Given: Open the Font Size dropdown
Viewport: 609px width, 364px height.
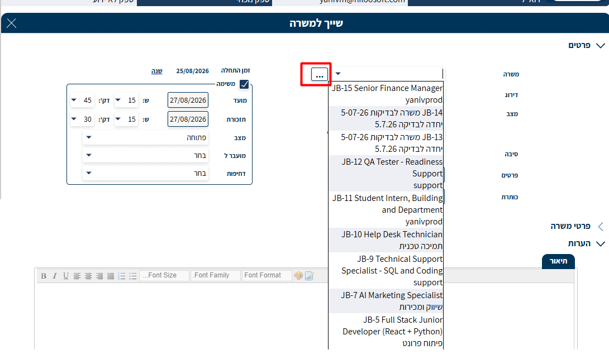Looking at the screenshot, I should click(x=164, y=276).
